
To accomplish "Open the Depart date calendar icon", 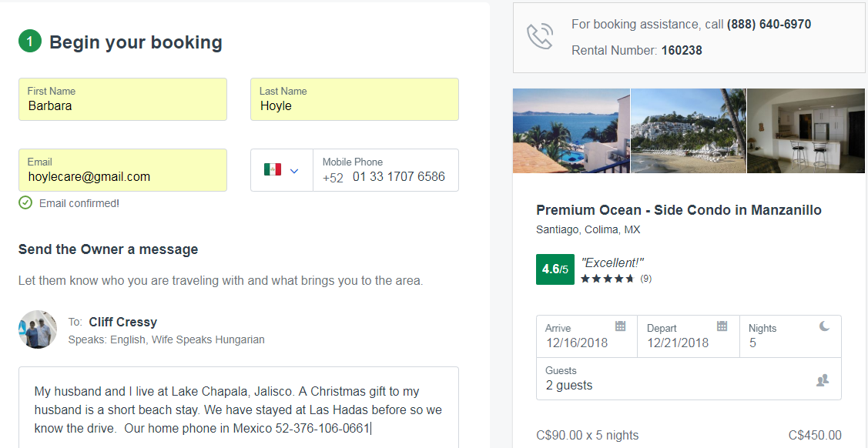I will click(722, 326).
